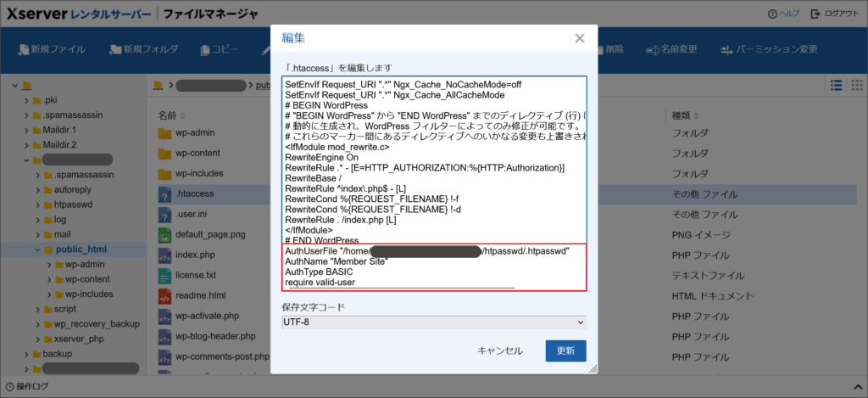The height and width of the screenshot is (398, 868).
Task: Click the root folder icon in breadcrumb
Action: tap(159, 85)
